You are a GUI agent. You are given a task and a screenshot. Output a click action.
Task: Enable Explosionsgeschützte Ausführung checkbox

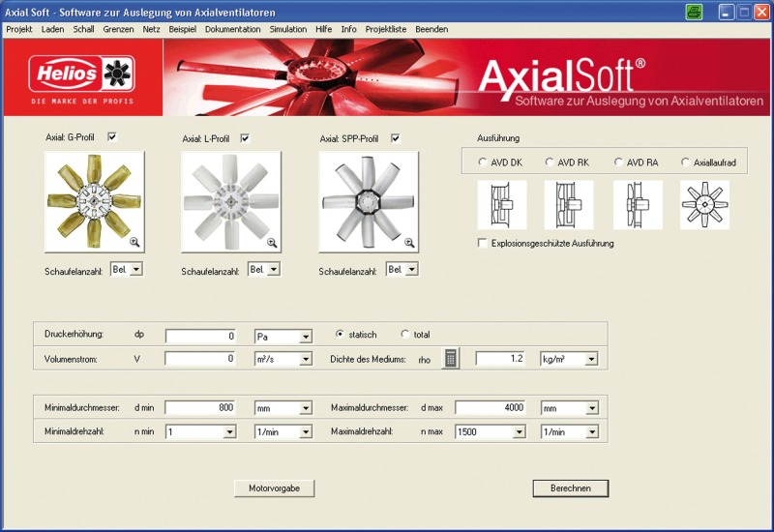[482, 243]
